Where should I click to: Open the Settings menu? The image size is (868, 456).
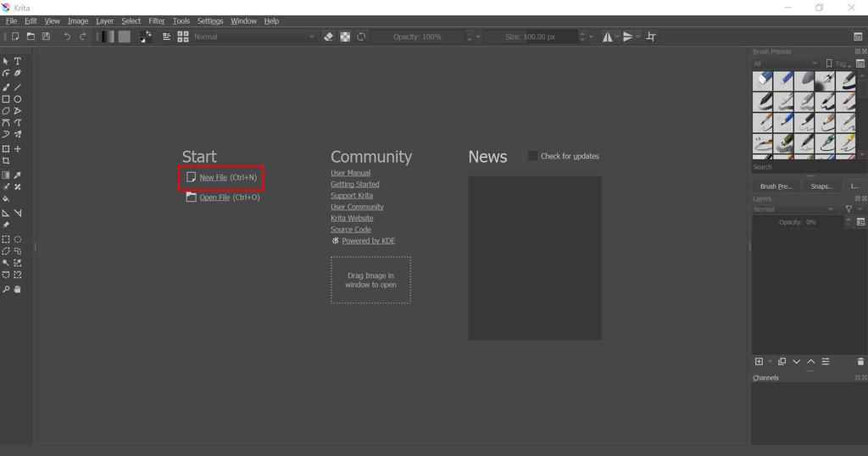click(x=210, y=21)
